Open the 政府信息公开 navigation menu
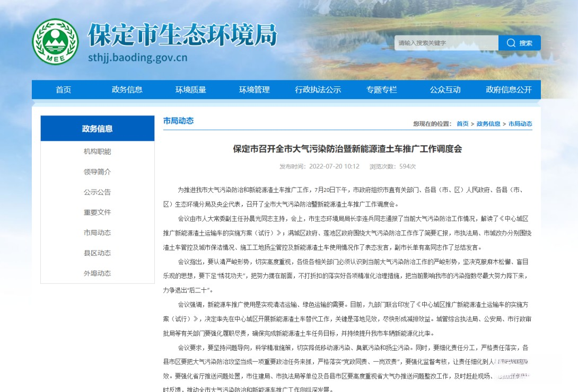The width and height of the screenshot is (578, 392). [507, 90]
